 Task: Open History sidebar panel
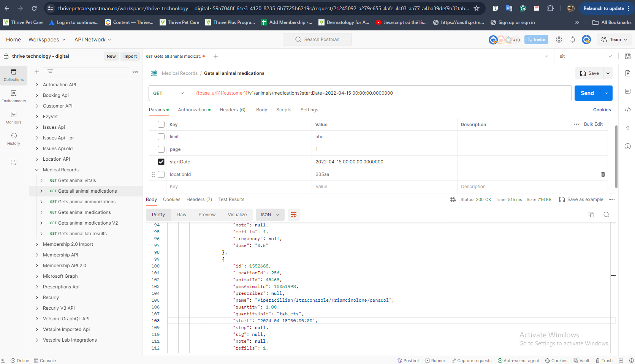click(x=14, y=139)
